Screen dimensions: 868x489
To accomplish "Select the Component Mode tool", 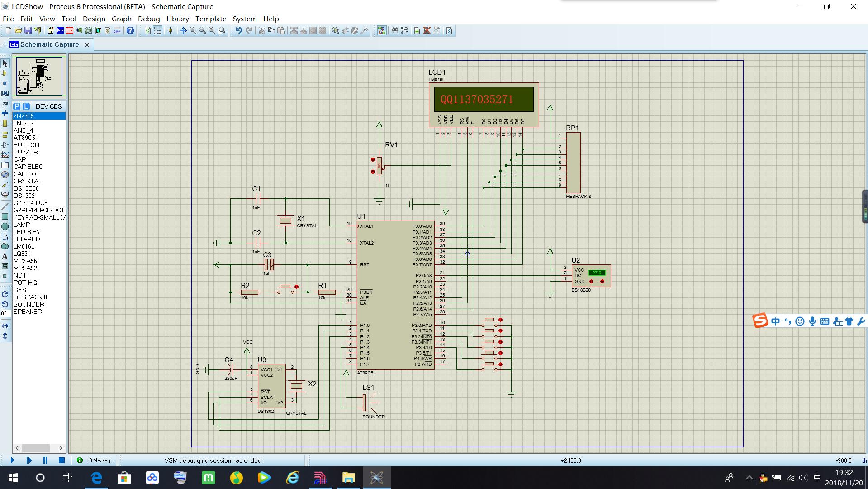I will pos(5,73).
